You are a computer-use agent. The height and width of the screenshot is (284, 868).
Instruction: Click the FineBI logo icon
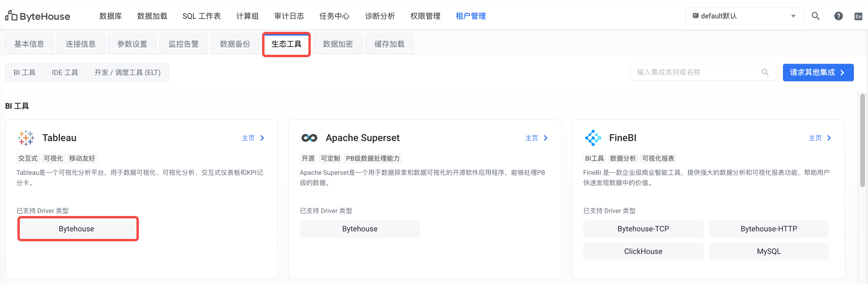593,138
